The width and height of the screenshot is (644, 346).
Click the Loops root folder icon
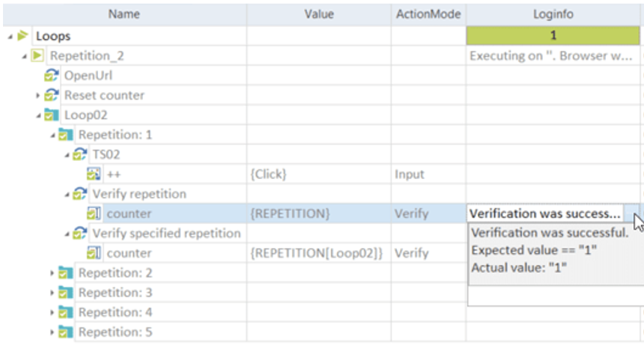(x=22, y=35)
